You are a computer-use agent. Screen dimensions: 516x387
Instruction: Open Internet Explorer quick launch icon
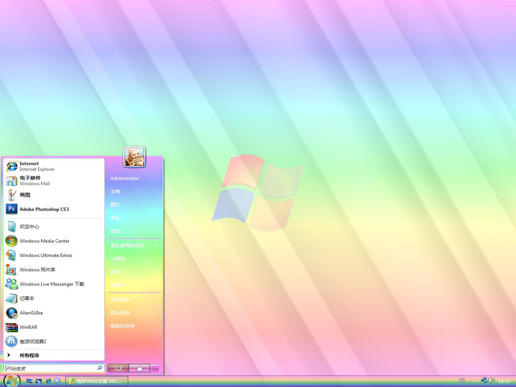click(x=48, y=381)
